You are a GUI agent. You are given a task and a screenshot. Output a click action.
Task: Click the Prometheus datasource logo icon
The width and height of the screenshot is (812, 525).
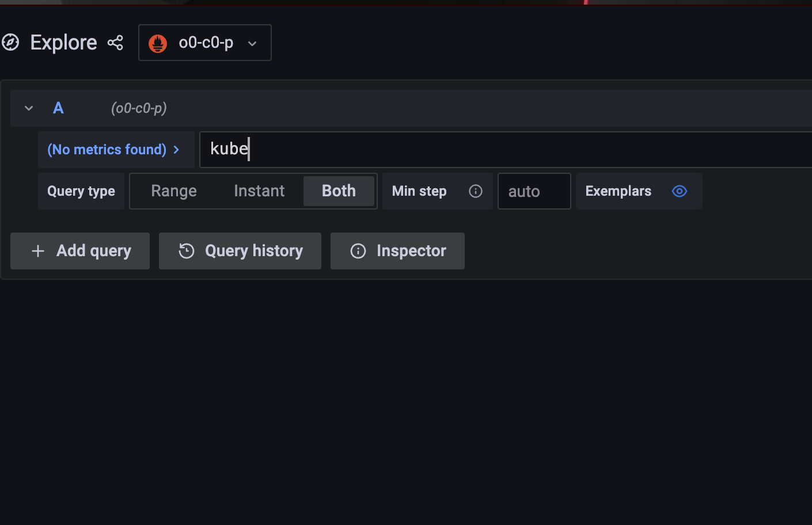158,43
